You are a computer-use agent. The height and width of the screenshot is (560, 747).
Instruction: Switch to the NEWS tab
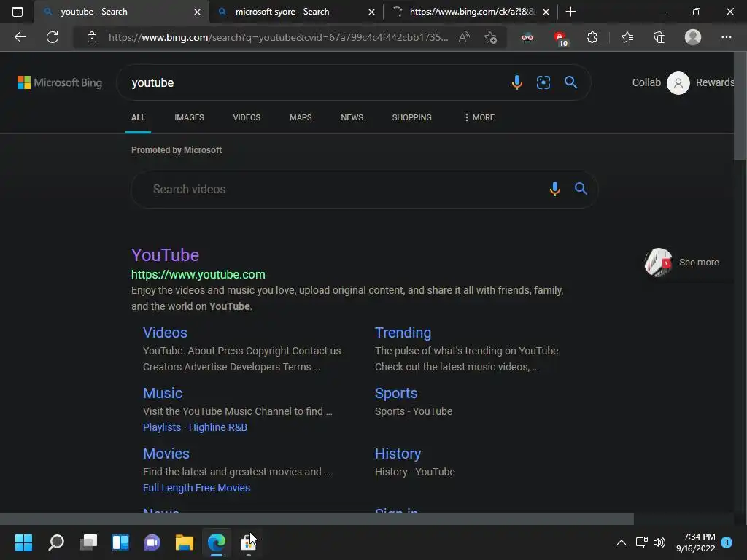click(x=352, y=117)
